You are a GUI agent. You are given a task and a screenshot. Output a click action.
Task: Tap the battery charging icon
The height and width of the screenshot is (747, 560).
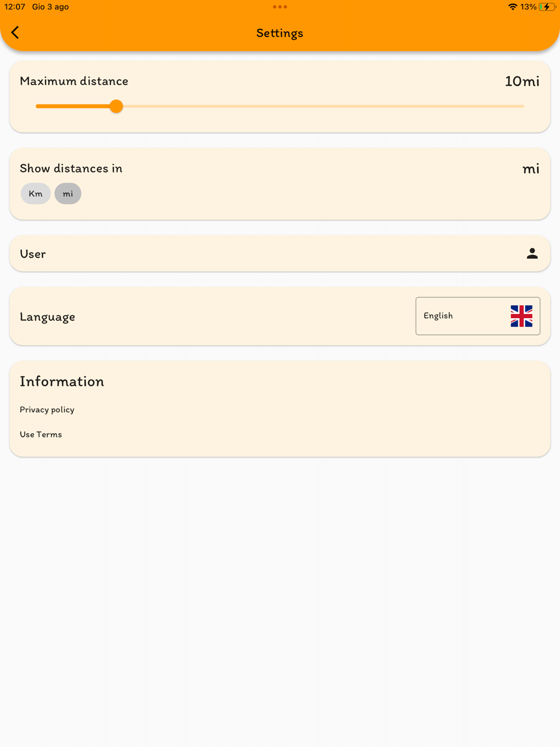pyautogui.click(x=546, y=7)
